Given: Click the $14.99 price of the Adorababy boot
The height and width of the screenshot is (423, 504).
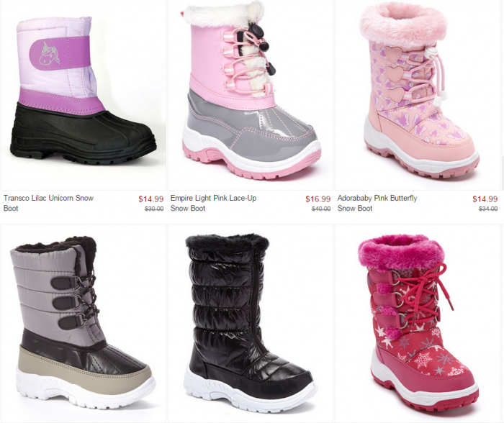Looking at the screenshot, I should coord(485,199).
